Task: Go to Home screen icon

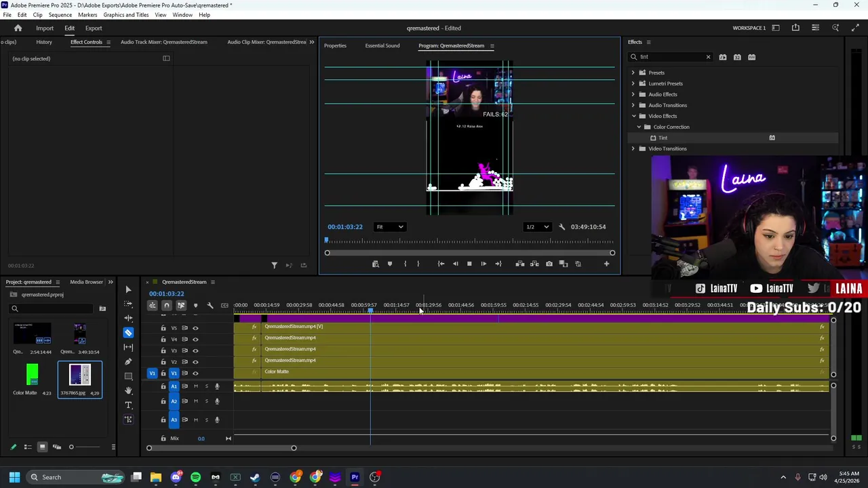Action: click(18, 28)
